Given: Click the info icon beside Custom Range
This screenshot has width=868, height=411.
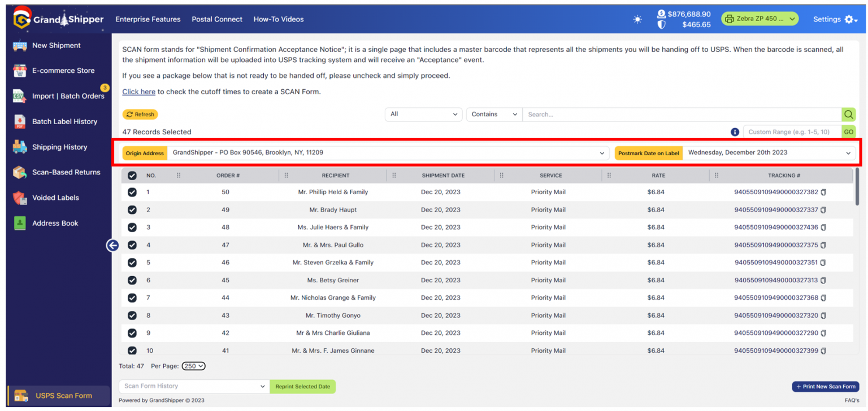Looking at the screenshot, I should point(735,132).
